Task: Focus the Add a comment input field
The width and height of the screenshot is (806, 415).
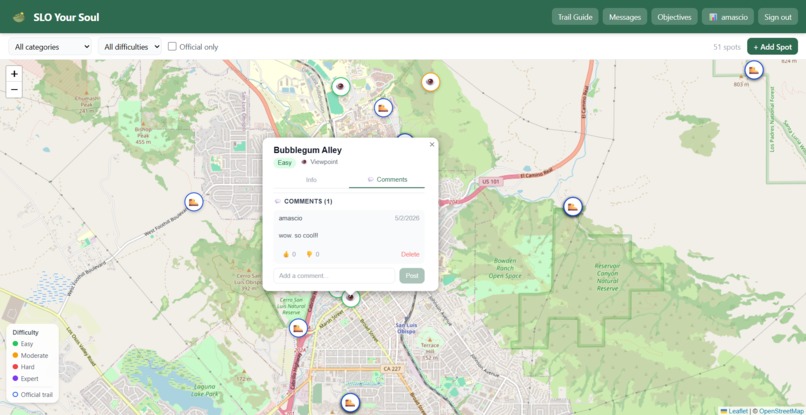Action: (x=334, y=276)
